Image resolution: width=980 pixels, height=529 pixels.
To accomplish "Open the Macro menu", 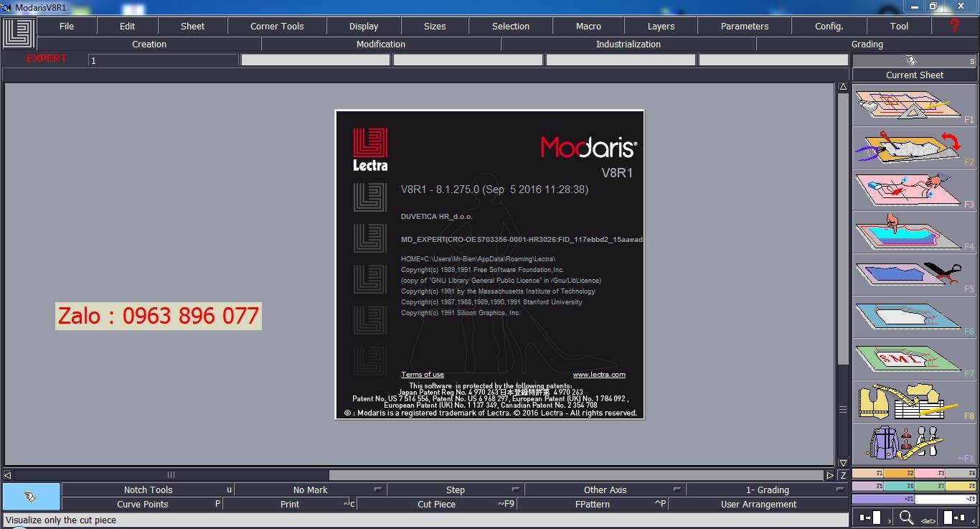I will [588, 26].
